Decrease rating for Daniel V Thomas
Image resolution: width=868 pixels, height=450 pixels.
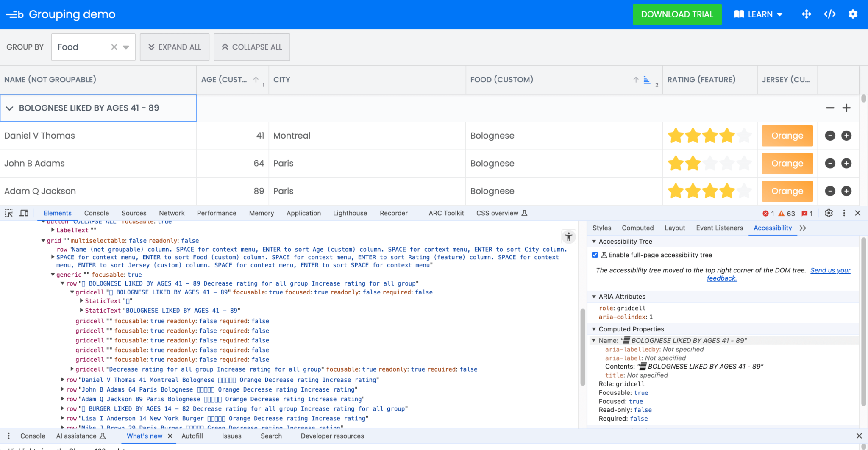830,136
